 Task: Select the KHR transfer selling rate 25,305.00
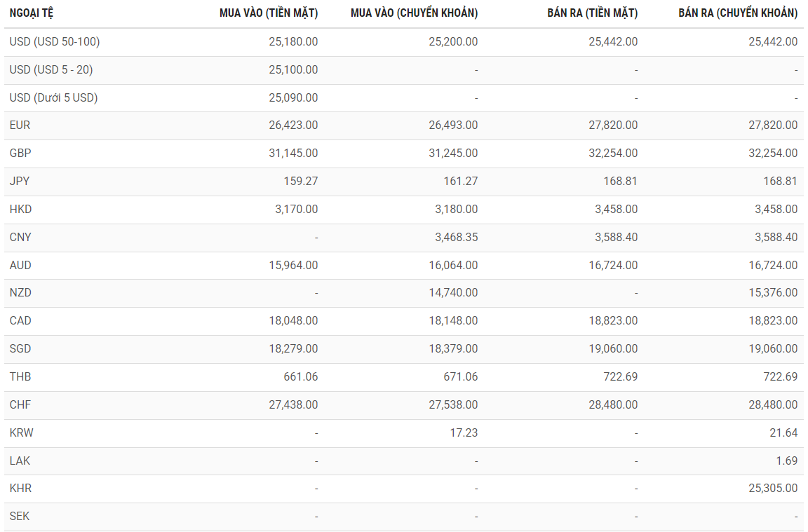pos(773,489)
